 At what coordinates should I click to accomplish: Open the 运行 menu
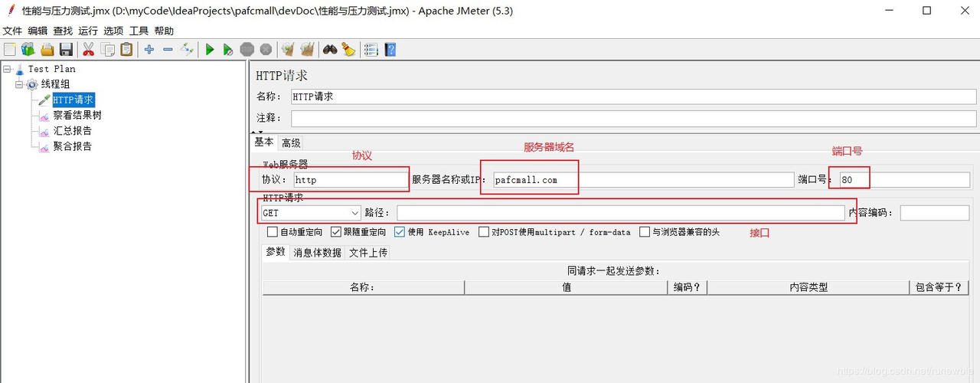[x=88, y=31]
